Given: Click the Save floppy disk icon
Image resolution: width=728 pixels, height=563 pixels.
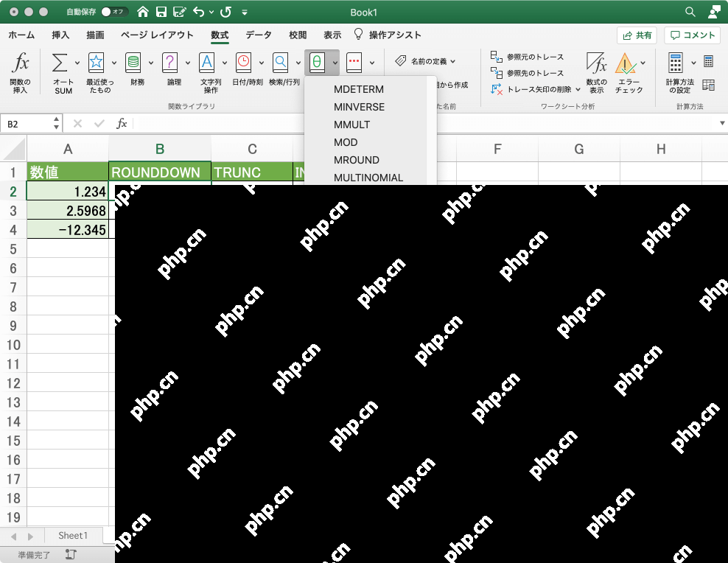Looking at the screenshot, I should [x=161, y=12].
